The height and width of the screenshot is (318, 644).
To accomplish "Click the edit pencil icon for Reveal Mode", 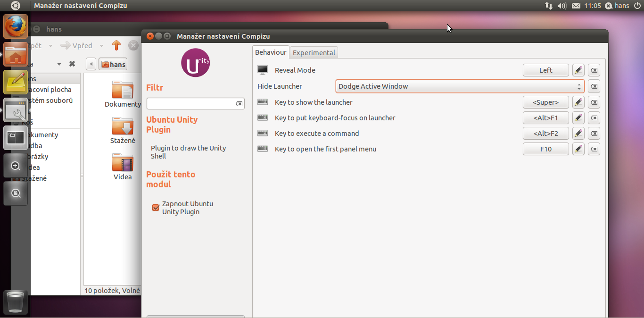I will (578, 70).
